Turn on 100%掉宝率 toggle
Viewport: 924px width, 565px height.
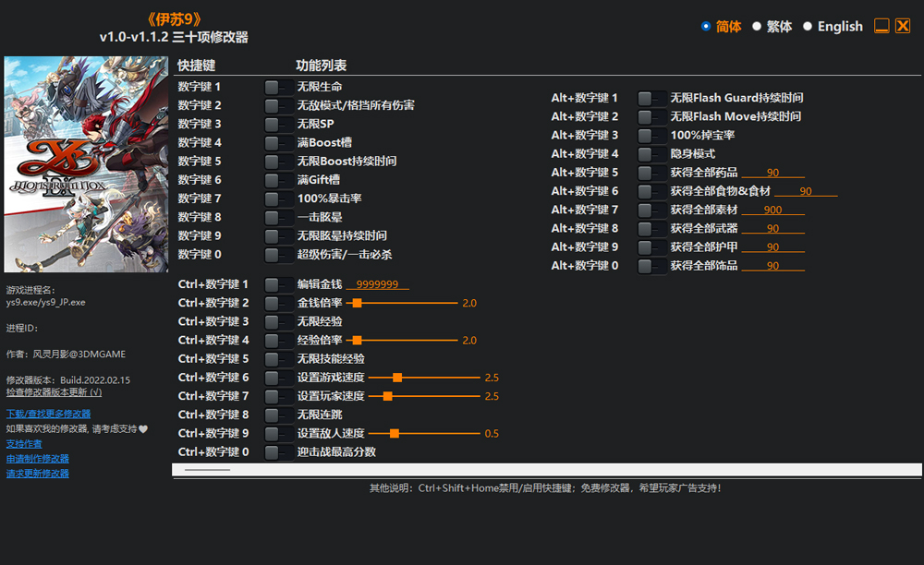pyautogui.click(x=651, y=136)
